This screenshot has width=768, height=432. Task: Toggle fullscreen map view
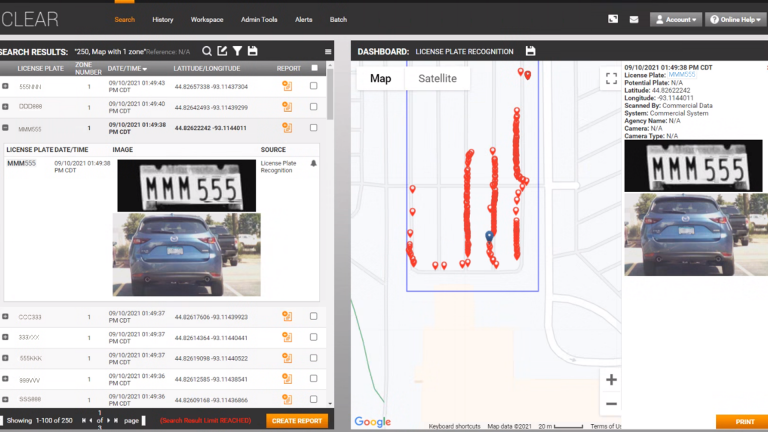coord(611,80)
